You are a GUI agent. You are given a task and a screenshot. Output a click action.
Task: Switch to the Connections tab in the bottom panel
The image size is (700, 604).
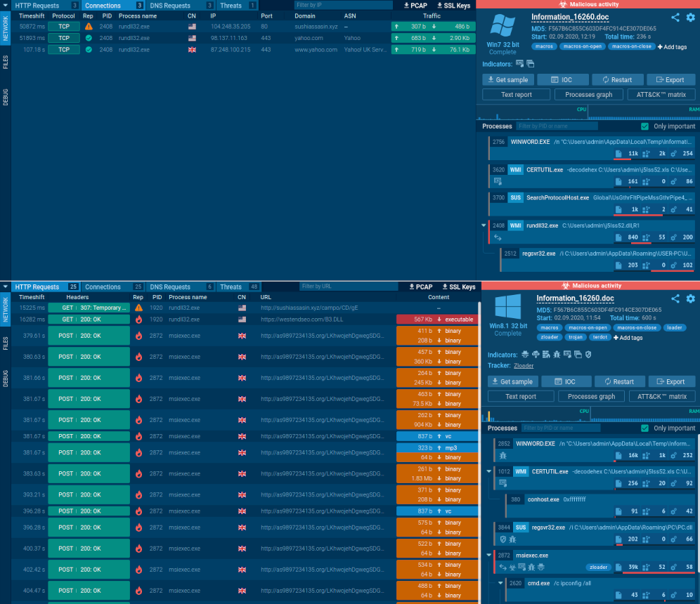[x=113, y=287]
